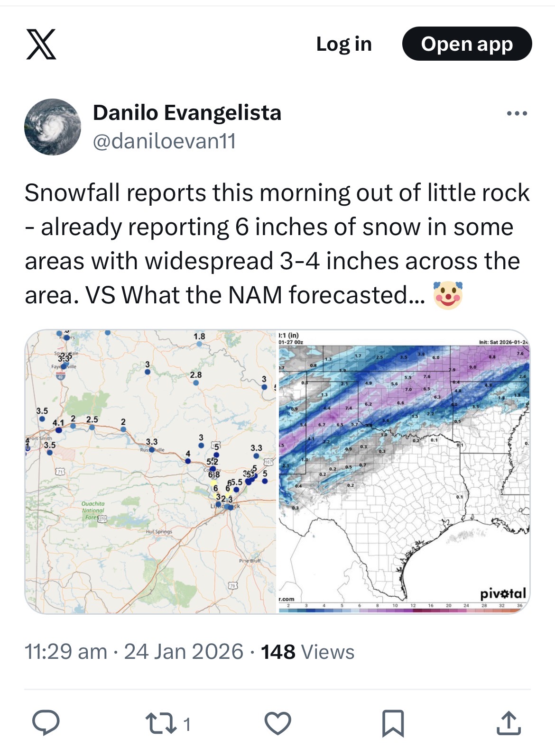The height and width of the screenshot is (756, 555).
Task: Click the reply speech bubble icon
Action: click(46, 723)
